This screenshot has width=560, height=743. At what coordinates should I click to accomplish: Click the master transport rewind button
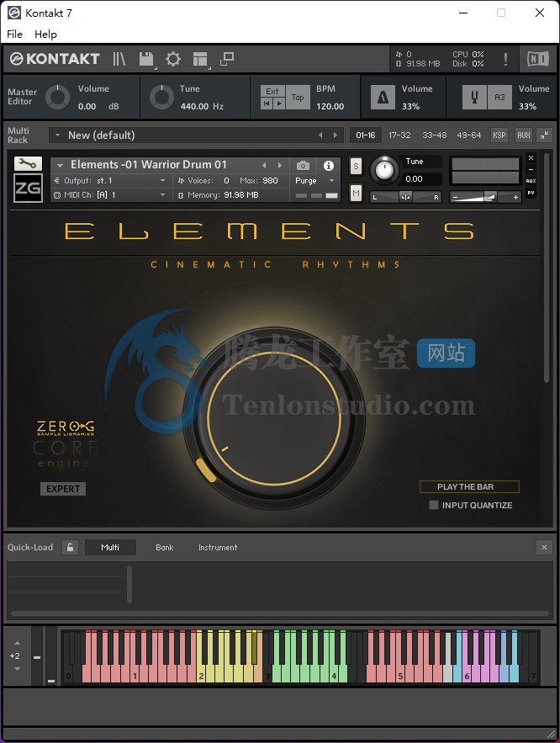point(267,103)
